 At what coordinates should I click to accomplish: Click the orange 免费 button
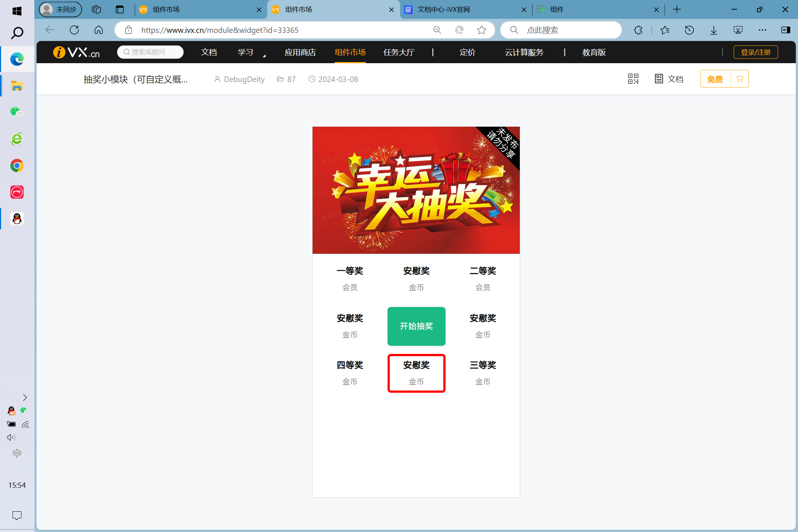click(x=715, y=79)
